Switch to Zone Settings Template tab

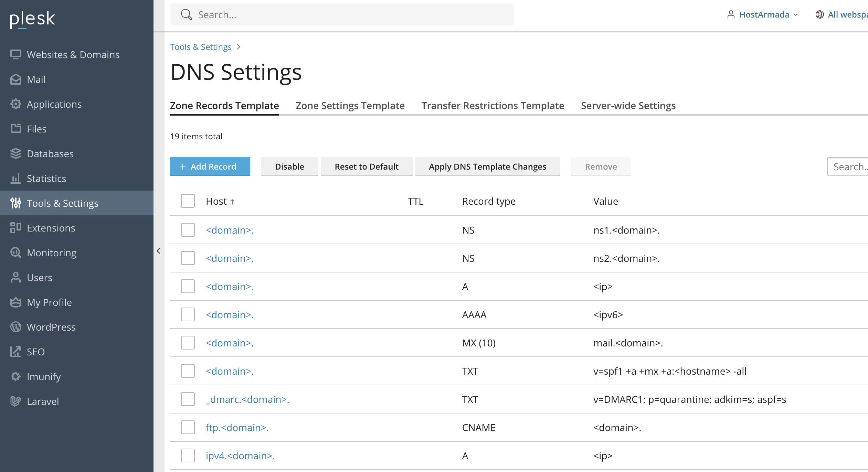click(350, 106)
